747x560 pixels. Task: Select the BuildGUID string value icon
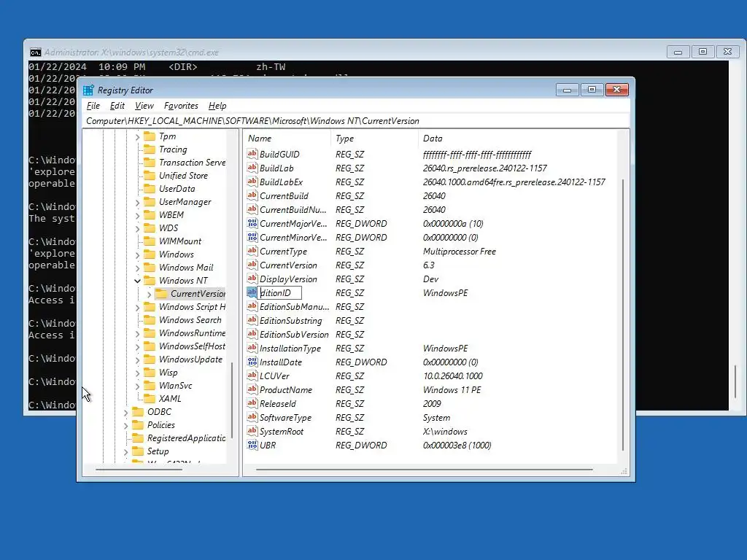click(x=252, y=154)
